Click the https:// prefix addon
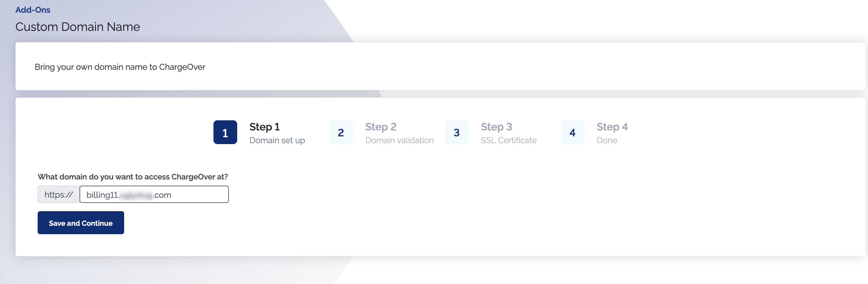Image resolution: width=868 pixels, height=284 pixels. coord(59,194)
